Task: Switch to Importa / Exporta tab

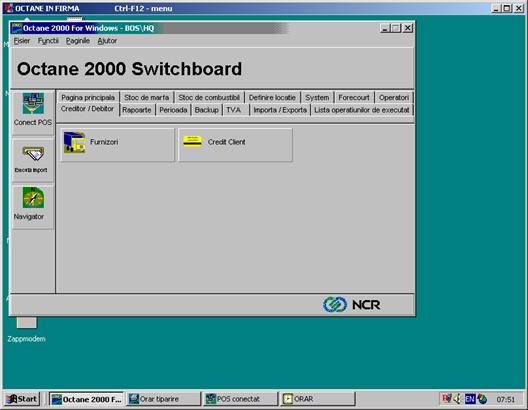Action: click(x=280, y=110)
